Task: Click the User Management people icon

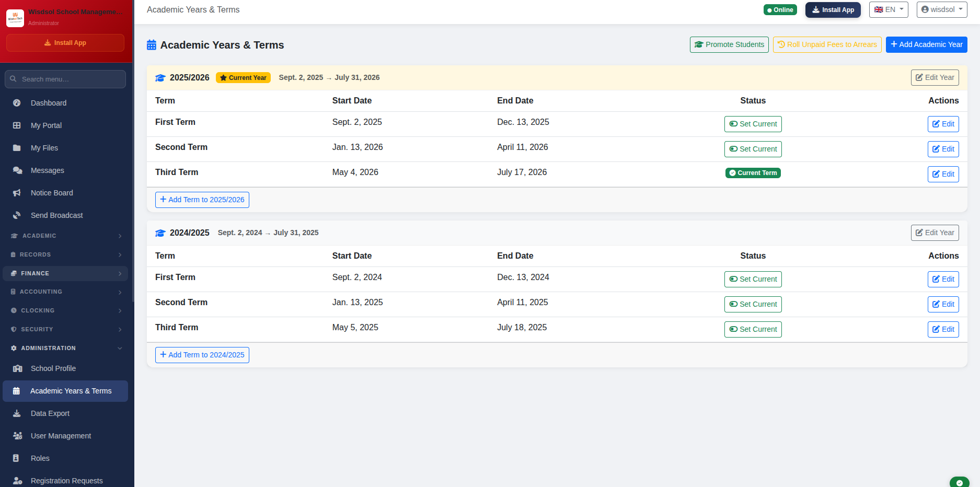Action: (x=17, y=436)
